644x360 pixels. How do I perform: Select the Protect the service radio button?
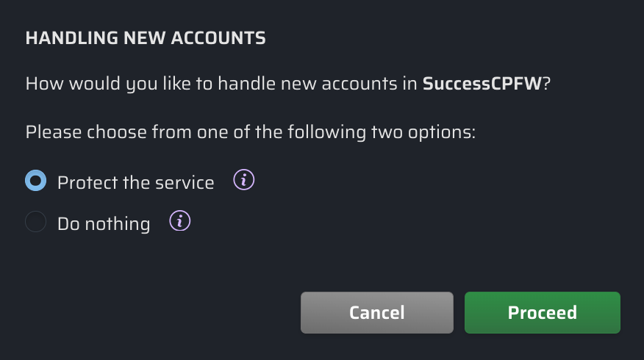pos(35,181)
